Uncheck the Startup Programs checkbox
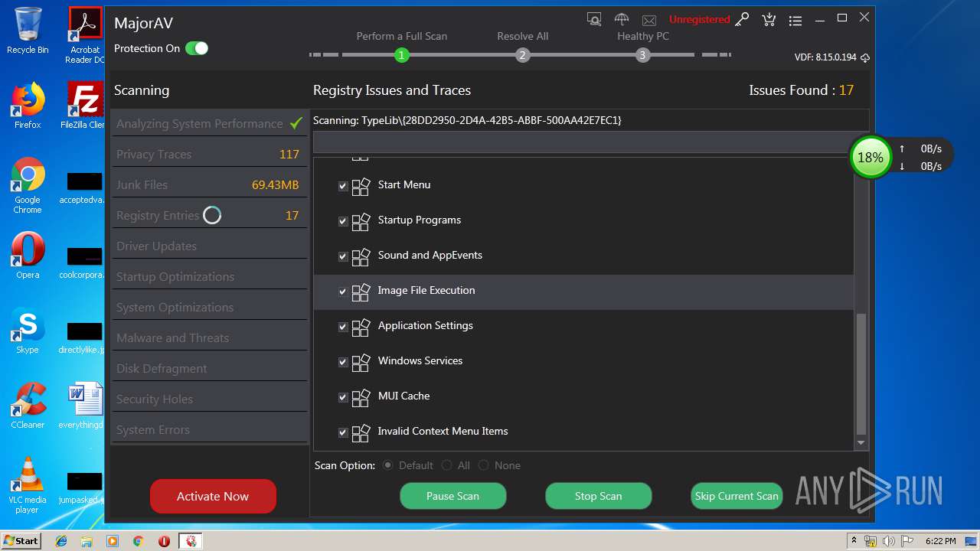The width and height of the screenshot is (980, 551). [343, 221]
